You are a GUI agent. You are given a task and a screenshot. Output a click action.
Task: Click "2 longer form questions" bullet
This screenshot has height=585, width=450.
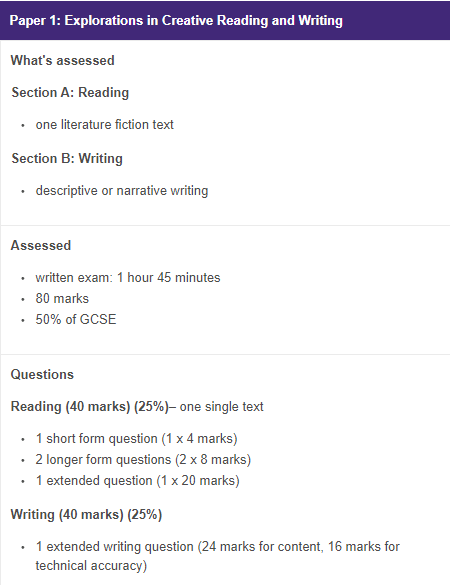click(143, 460)
